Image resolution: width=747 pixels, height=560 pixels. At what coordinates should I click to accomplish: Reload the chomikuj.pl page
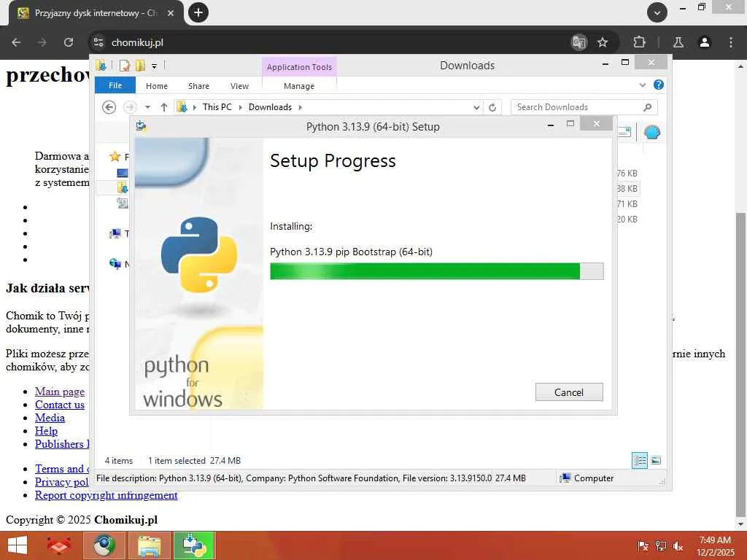[x=69, y=42]
